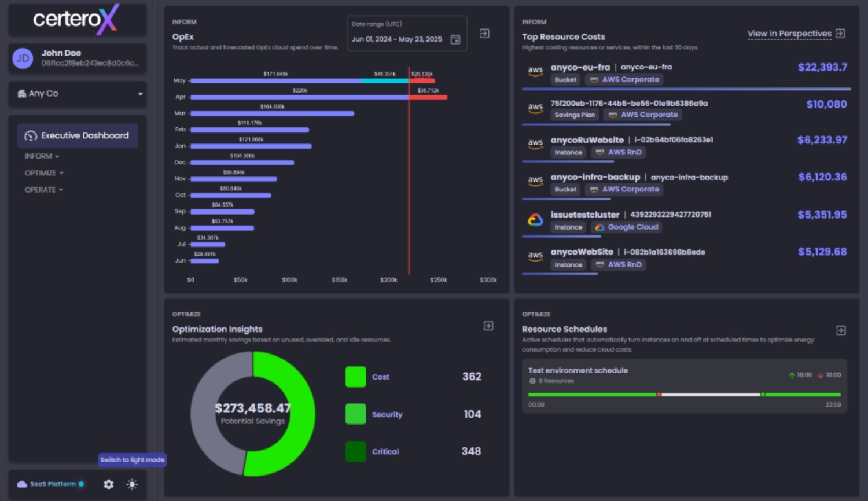
Task: Open the OpEx panel detail arrow icon
Action: coord(484,34)
